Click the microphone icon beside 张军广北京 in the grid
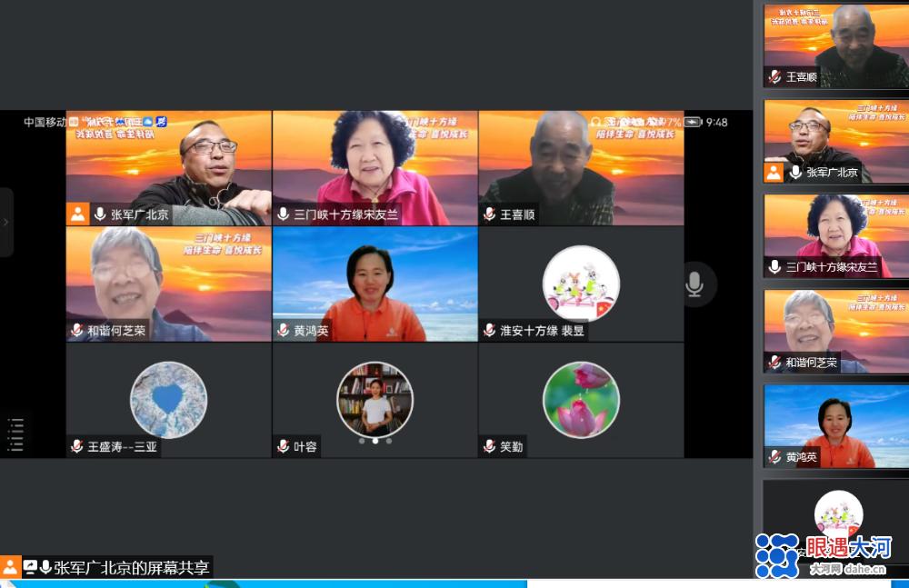Screen dimensions: 909x588 point(100,214)
